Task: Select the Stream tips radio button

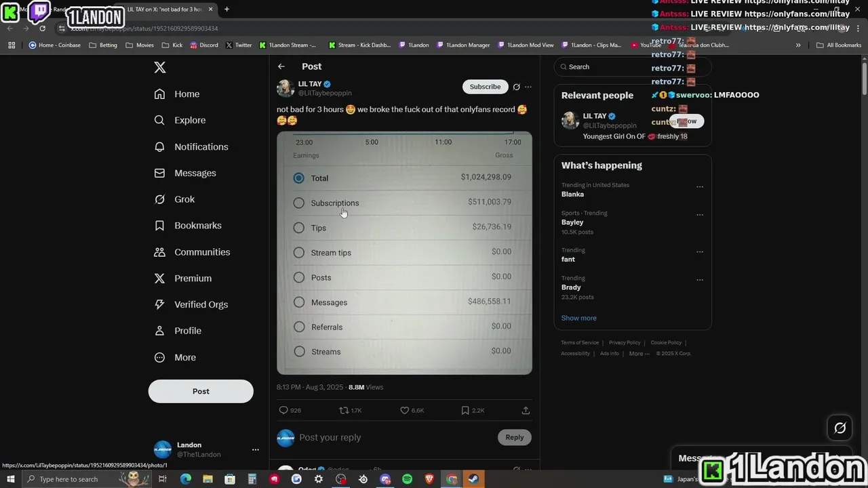Action: [x=298, y=252]
